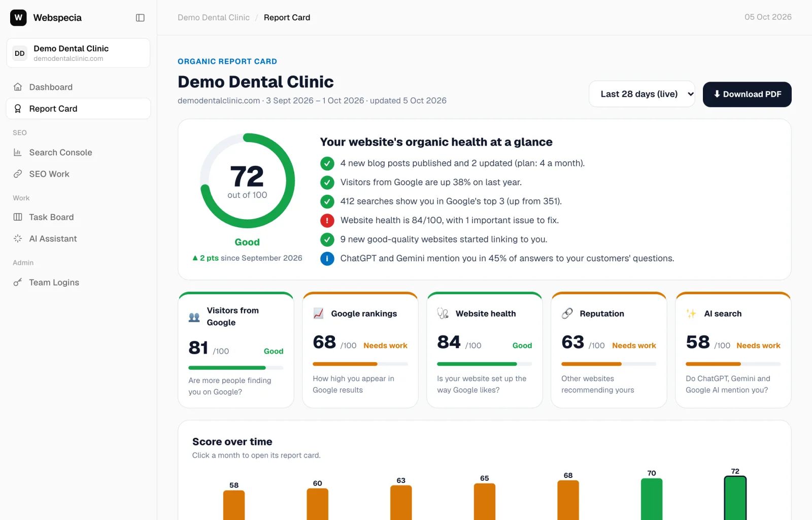Click the green check beside blog posts line
Screen dimensions: 812x520
click(327, 163)
